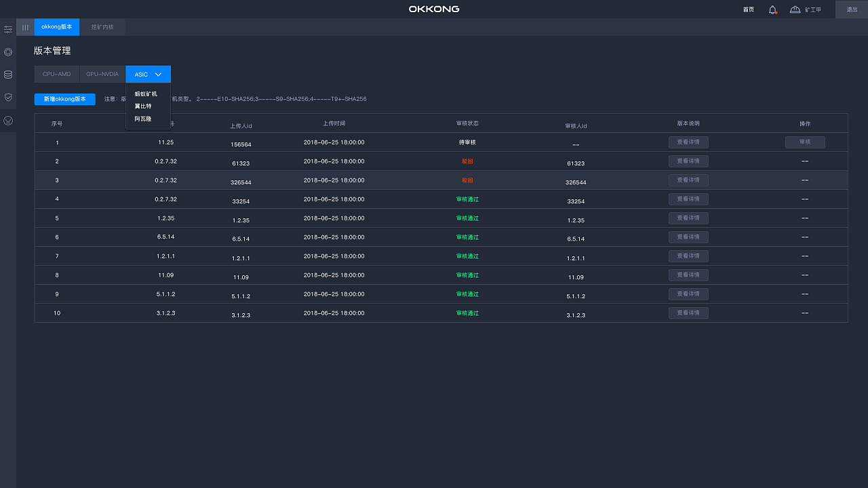Click the 新增okkong版本 button
Viewport: 868px width, 488px height.
[x=65, y=99]
